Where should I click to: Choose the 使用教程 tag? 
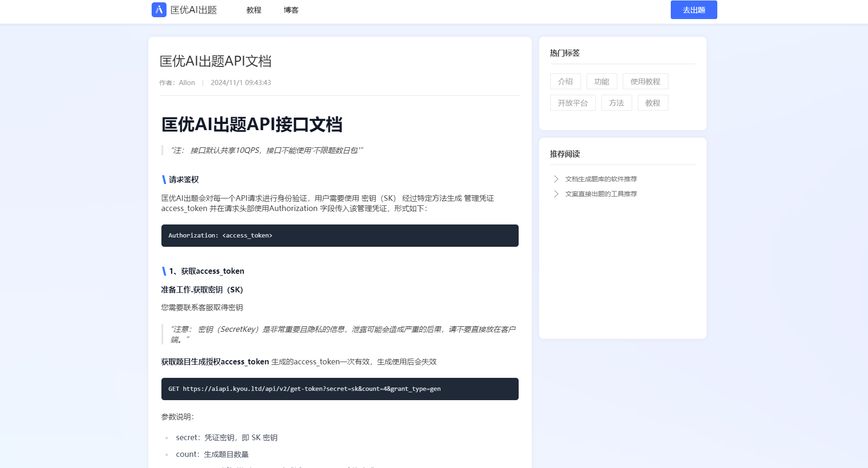point(645,81)
